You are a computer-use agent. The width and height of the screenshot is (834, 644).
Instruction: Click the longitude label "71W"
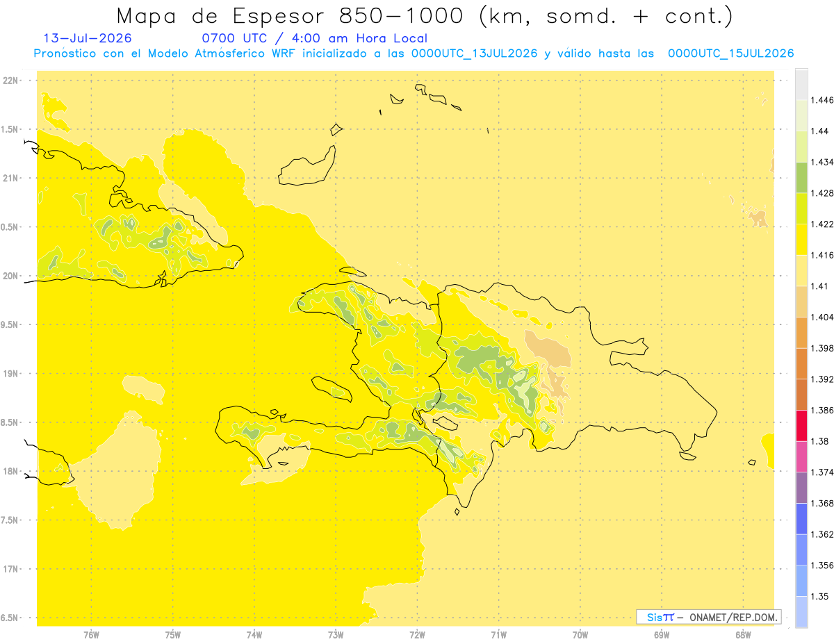(x=498, y=634)
